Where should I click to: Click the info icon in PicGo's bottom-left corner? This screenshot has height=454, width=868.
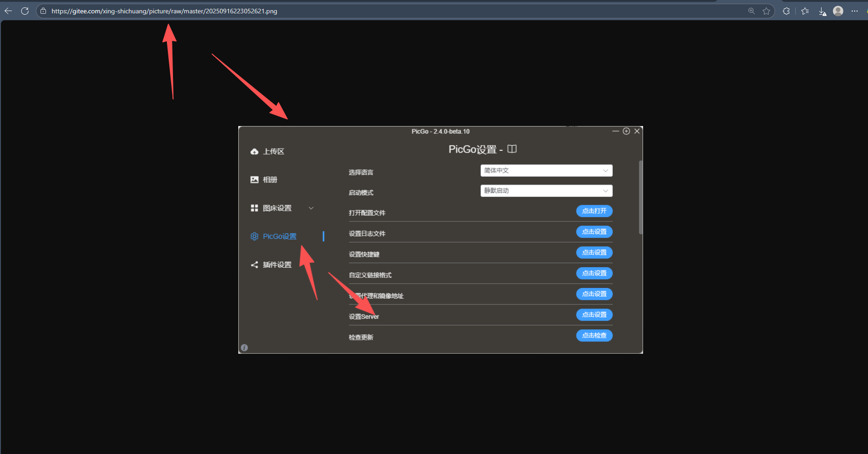[244, 348]
